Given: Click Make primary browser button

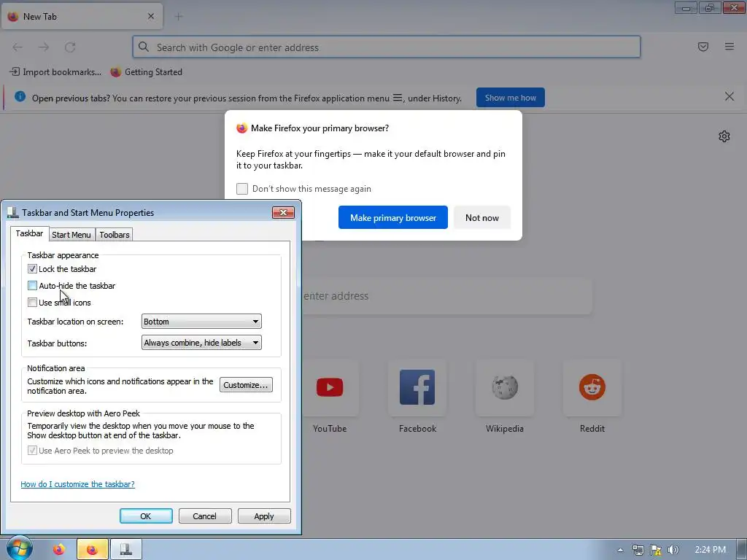Looking at the screenshot, I should [x=393, y=217].
